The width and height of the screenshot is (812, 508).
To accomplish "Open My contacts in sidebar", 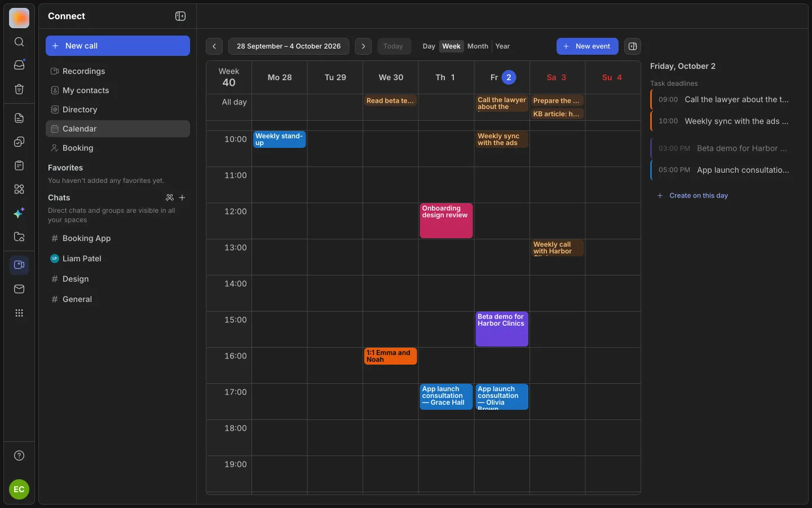I will (118, 90).
